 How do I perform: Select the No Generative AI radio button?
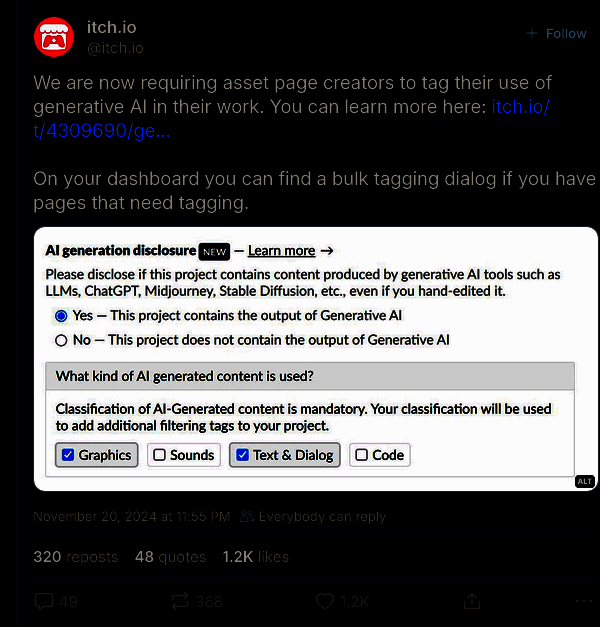(61, 341)
